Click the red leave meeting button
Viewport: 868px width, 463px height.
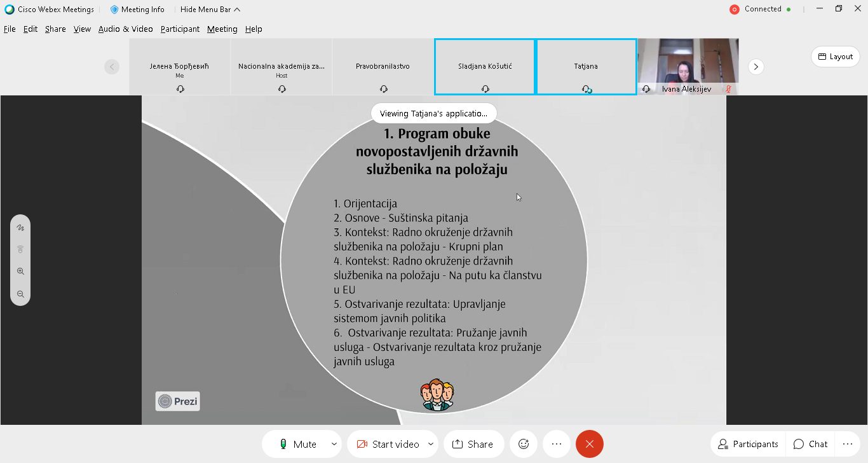(x=589, y=444)
